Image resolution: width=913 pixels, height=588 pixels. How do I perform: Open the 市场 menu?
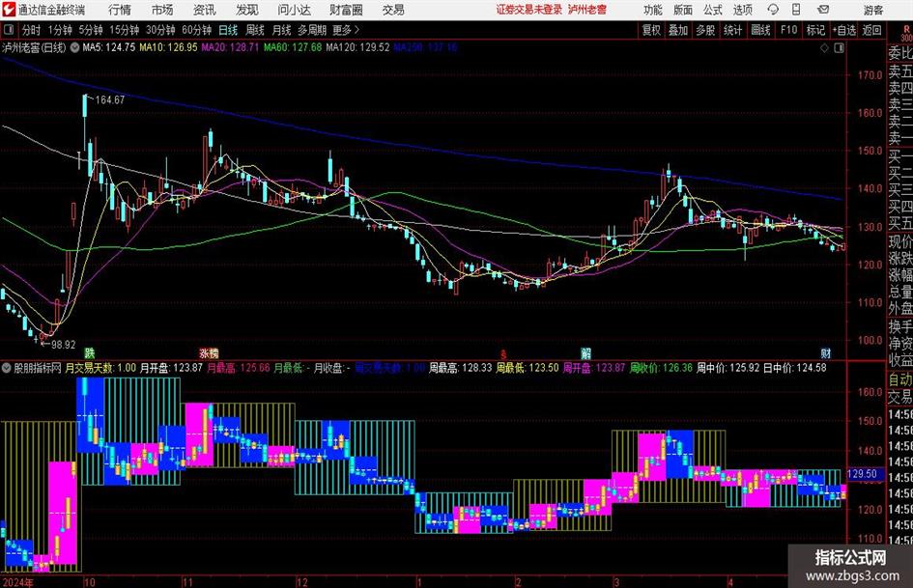(x=162, y=10)
